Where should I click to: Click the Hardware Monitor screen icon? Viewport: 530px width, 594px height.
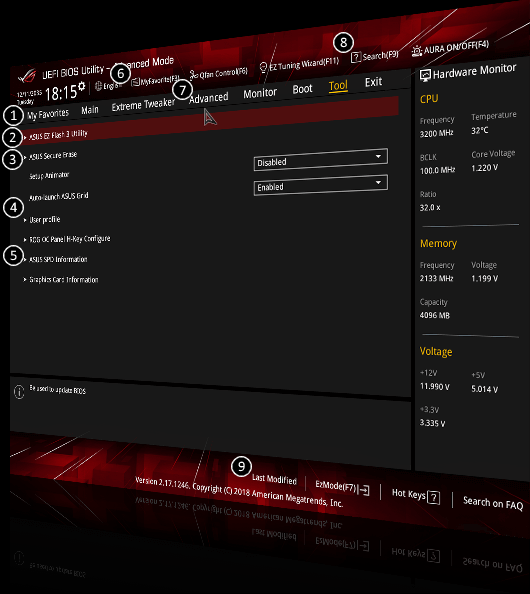tap(425, 75)
